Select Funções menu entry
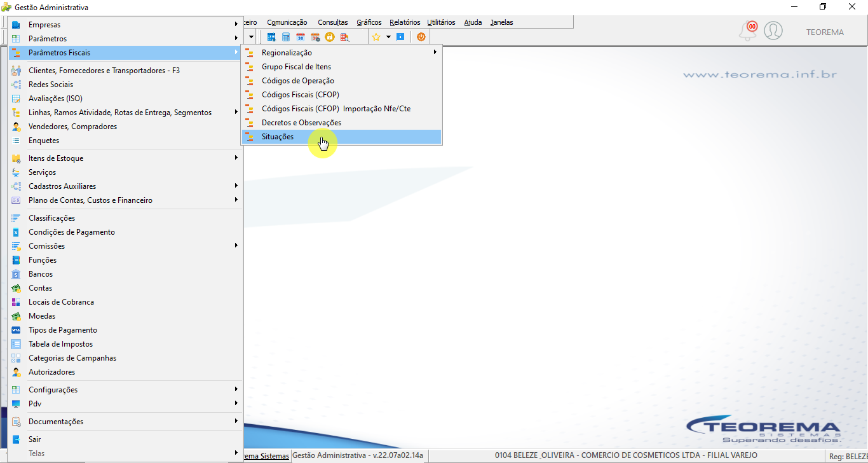 [x=126, y=260]
